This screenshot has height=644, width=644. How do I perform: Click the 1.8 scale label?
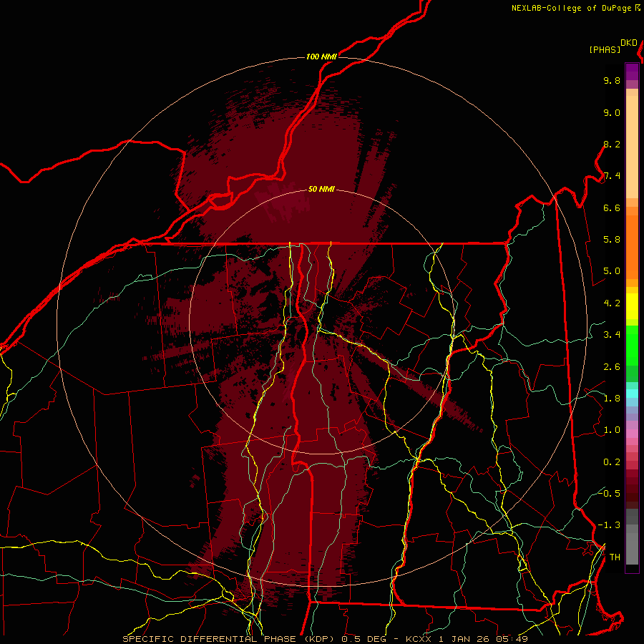[x=612, y=399]
